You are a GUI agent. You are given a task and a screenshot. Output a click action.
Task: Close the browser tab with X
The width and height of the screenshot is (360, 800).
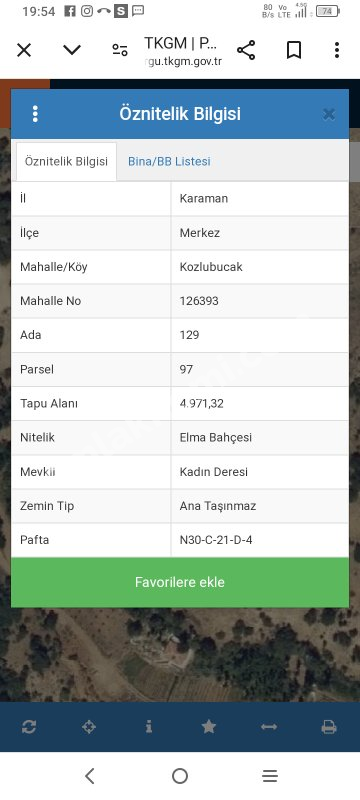point(24,50)
